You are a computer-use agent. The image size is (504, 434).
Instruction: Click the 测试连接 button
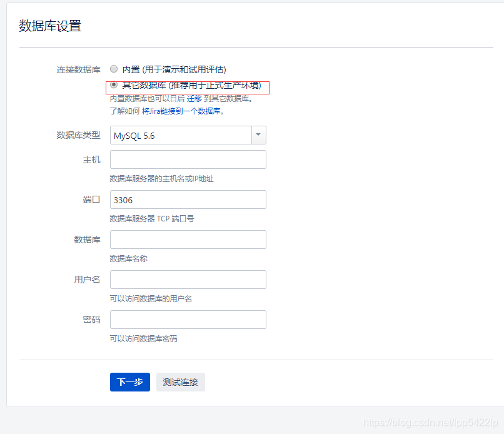point(180,382)
